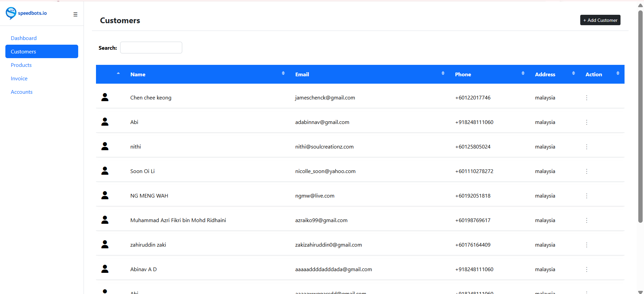Open action menu for Muhammad Azri Fikri
The height and width of the screenshot is (294, 644).
[587, 220]
